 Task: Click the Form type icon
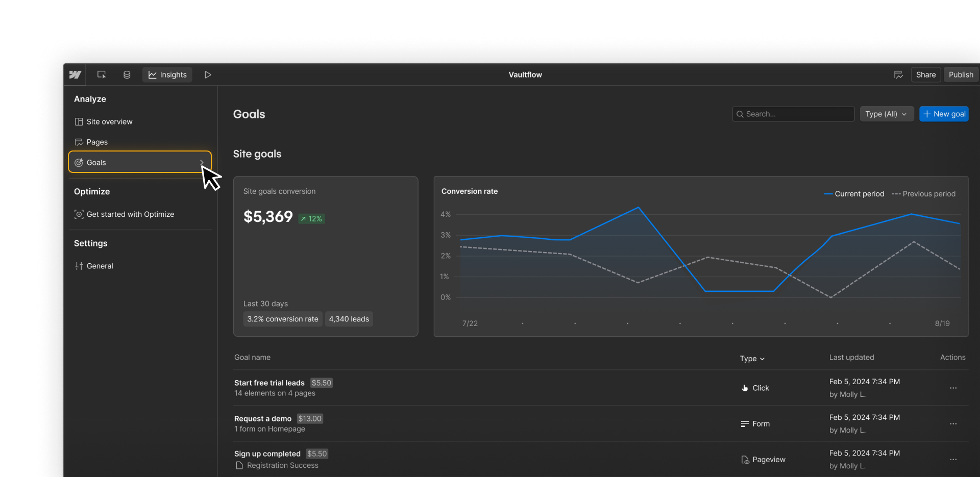tap(745, 424)
